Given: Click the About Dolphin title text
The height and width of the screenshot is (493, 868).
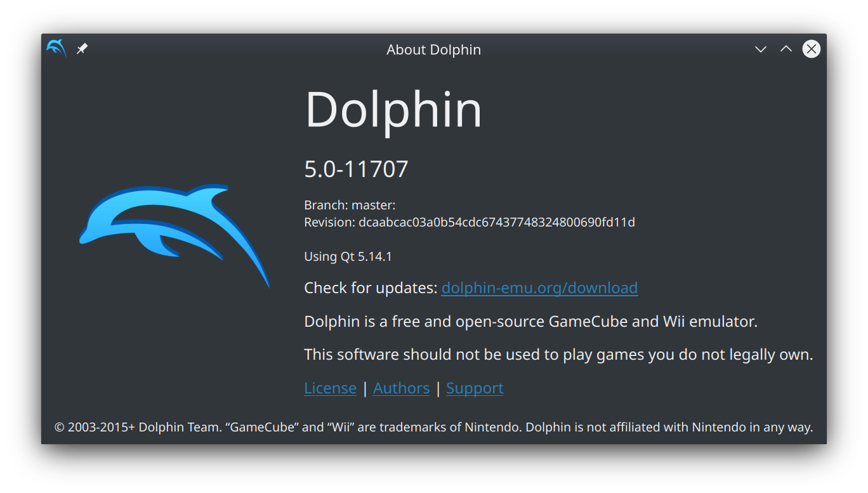Looking at the screenshot, I should click(x=434, y=49).
